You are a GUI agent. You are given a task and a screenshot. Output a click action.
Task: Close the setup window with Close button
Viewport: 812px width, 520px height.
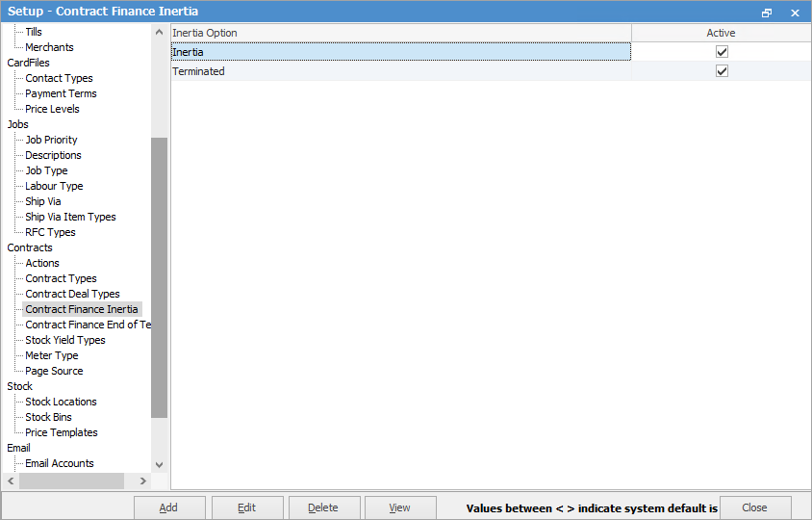[754, 507]
